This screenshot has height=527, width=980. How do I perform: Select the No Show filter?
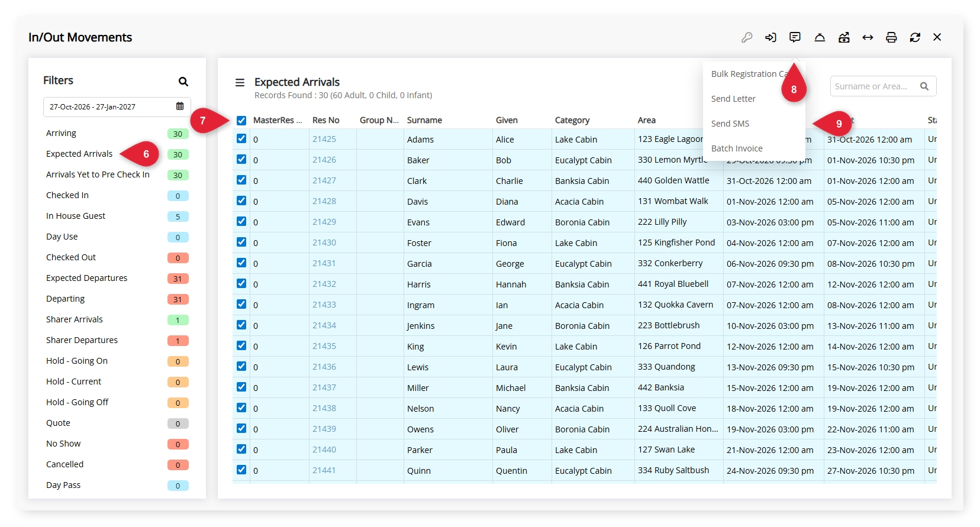63,444
